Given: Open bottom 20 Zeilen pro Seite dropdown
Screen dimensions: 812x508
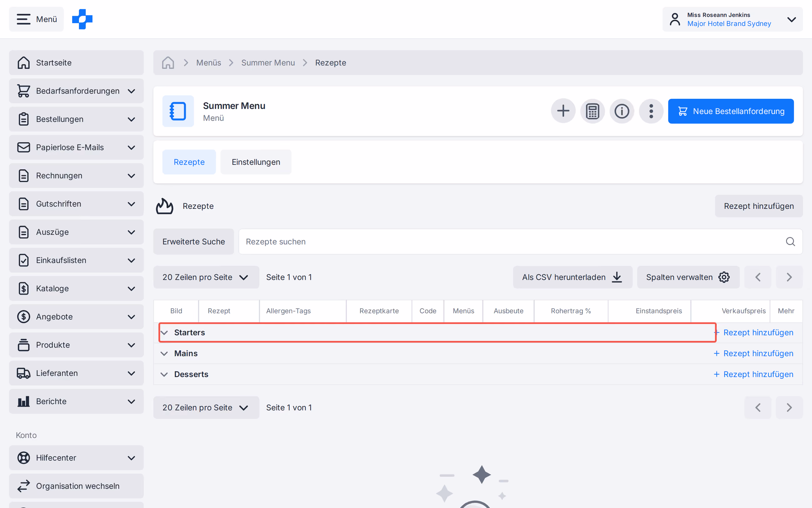Looking at the screenshot, I should (206, 408).
